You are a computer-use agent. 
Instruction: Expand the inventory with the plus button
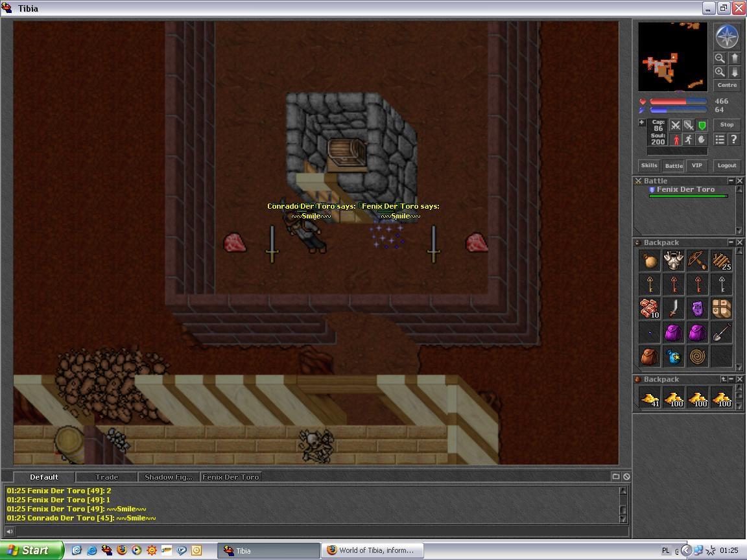(x=642, y=122)
